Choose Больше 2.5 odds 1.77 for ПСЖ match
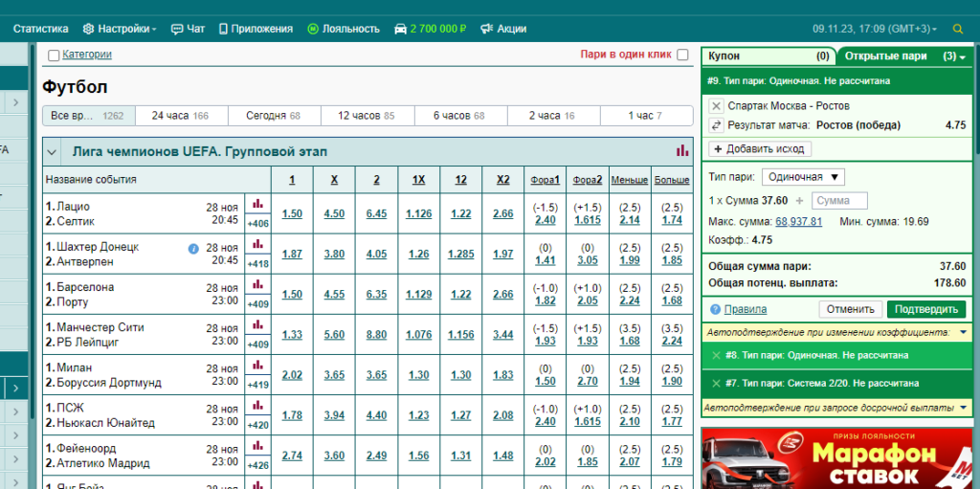Screen dimensions: 980x489 pyautogui.click(x=672, y=421)
